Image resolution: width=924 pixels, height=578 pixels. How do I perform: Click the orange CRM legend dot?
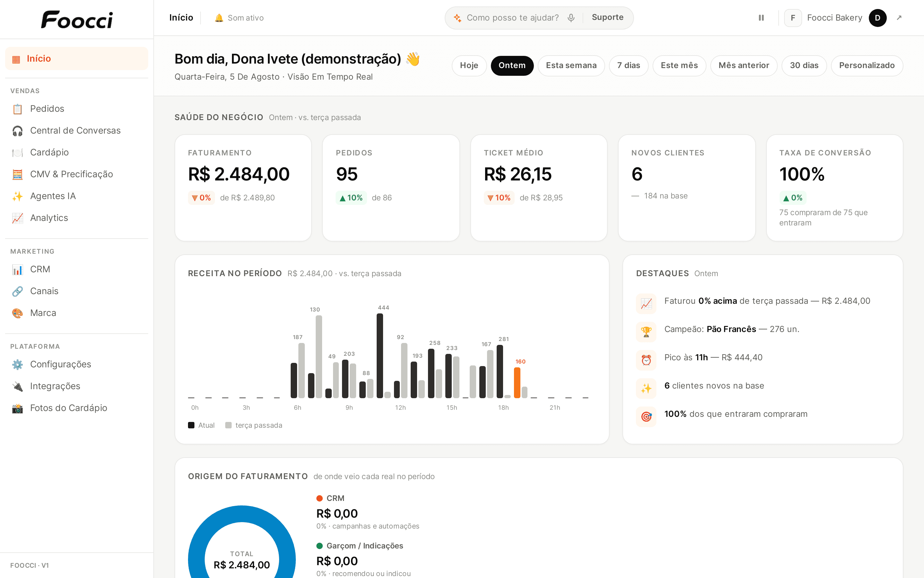(320, 498)
